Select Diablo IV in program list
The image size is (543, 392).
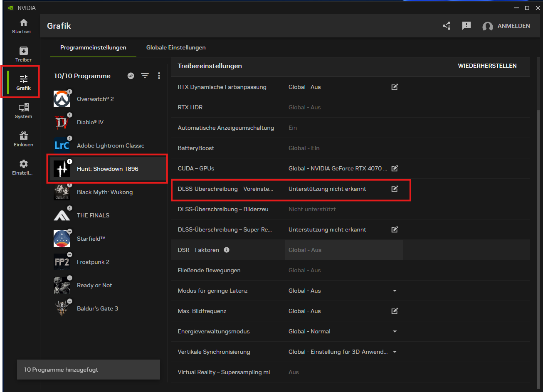tap(109, 122)
